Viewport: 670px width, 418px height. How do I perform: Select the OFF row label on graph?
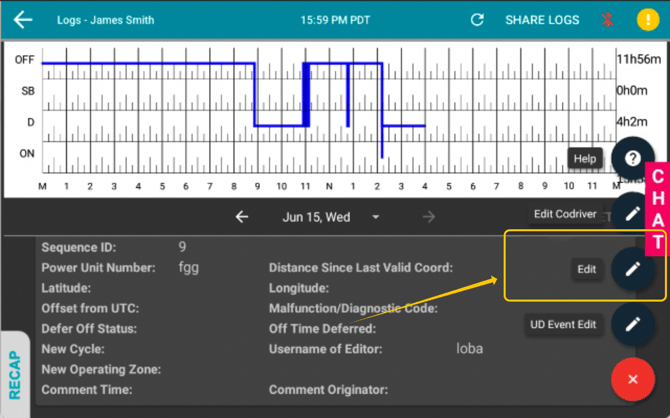tap(24, 60)
